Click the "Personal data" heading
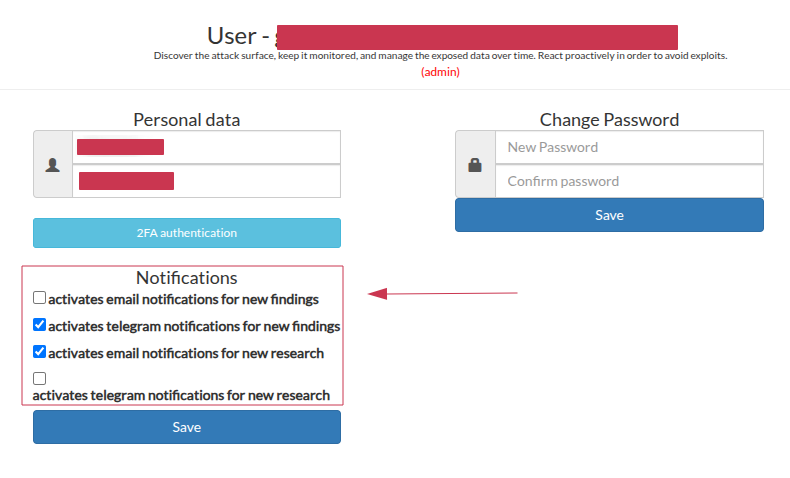Viewport: 790px width, 478px height. [x=187, y=120]
